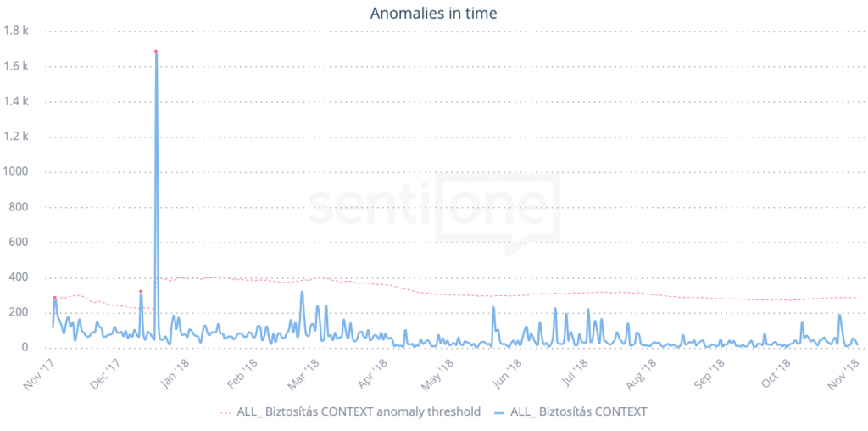Select the chart title Anomalies in time
The image size is (868, 431).
(433, 13)
